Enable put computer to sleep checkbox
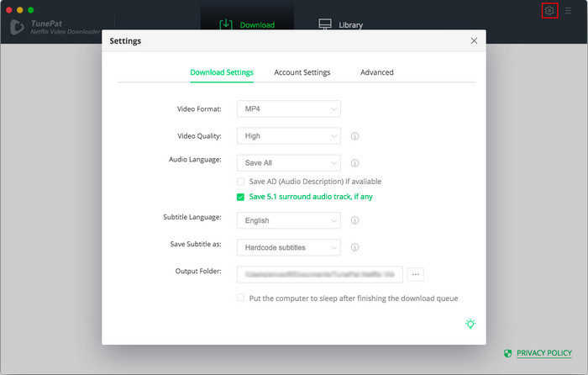588x375 pixels. [240, 298]
